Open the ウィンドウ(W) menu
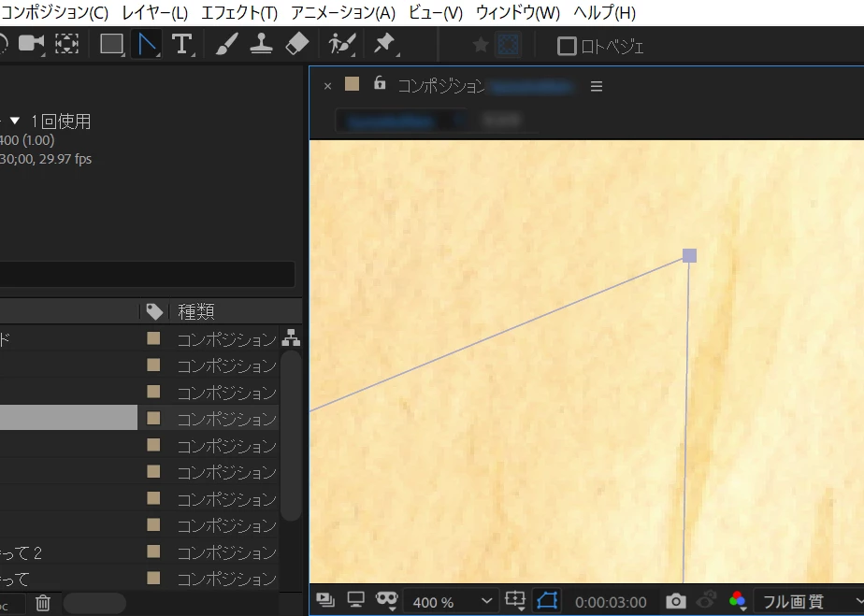 [x=517, y=13]
